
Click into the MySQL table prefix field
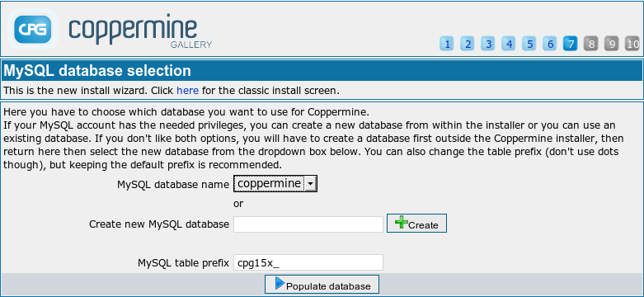[308, 262]
